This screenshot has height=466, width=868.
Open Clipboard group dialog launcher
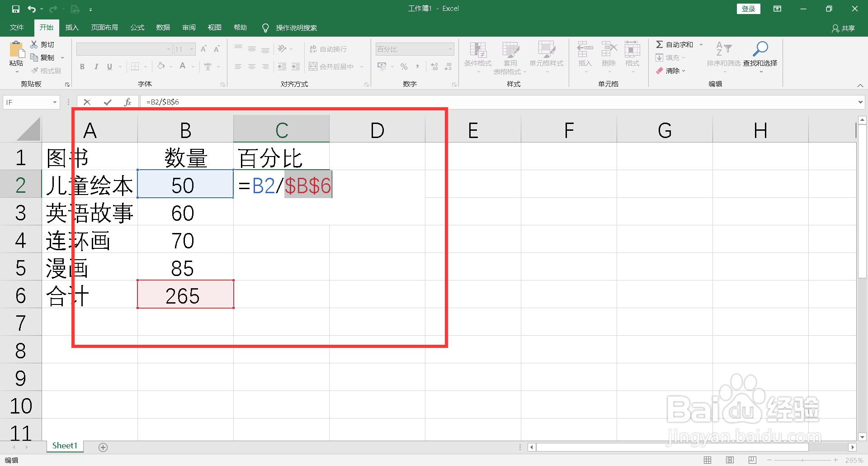(x=67, y=85)
